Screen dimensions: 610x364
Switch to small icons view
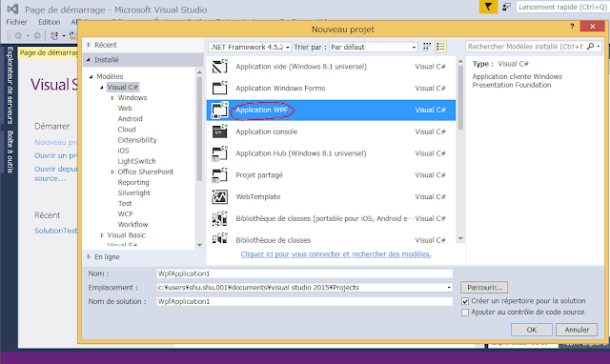[x=427, y=47]
